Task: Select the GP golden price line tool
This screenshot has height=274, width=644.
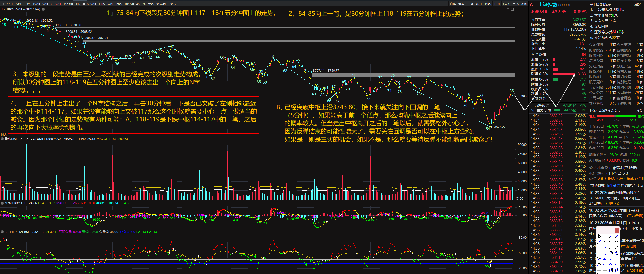Action: (605, 264)
